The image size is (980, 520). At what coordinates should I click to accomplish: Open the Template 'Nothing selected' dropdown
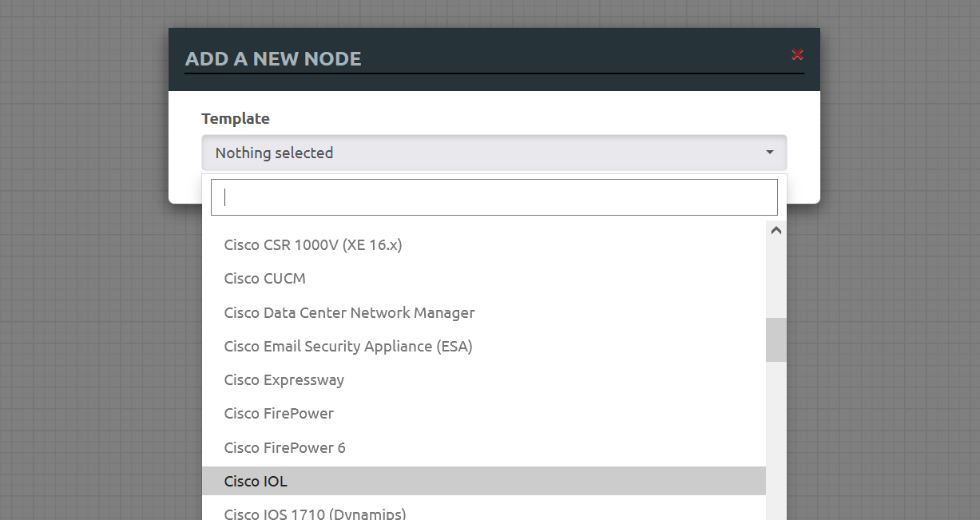pyautogui.click(x=494, y=153)
